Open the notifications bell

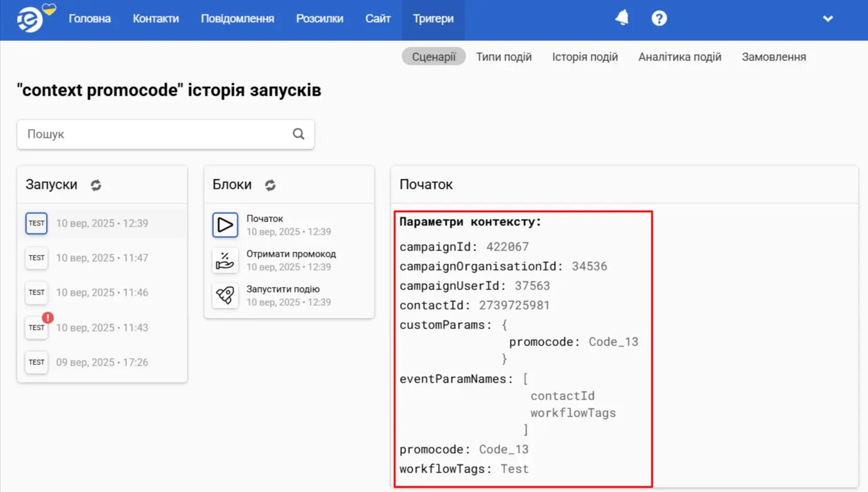coord(622,18)
